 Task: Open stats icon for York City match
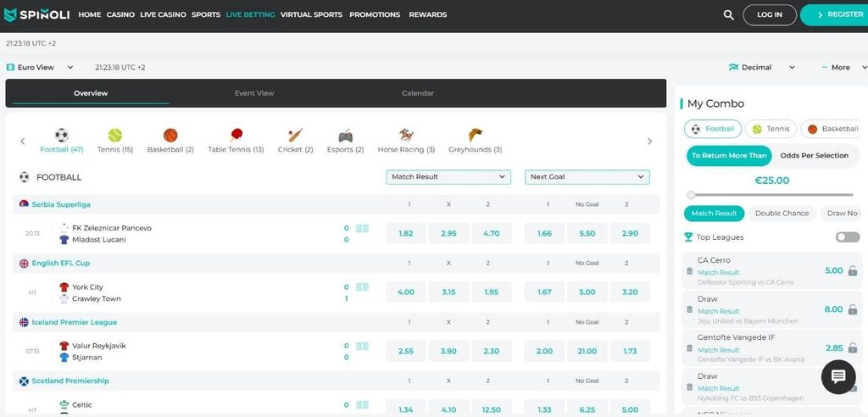[x=362, y=286]
